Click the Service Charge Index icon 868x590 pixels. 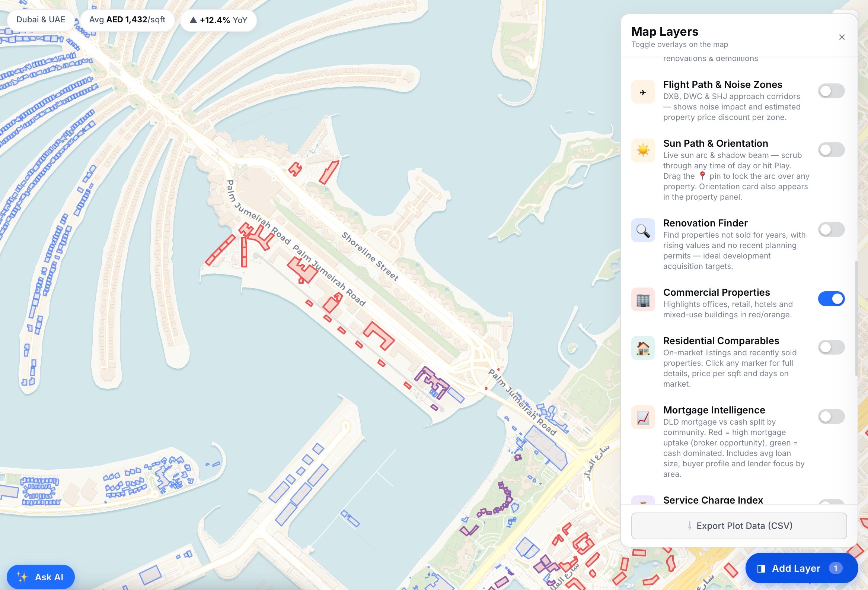coord(643,500)
